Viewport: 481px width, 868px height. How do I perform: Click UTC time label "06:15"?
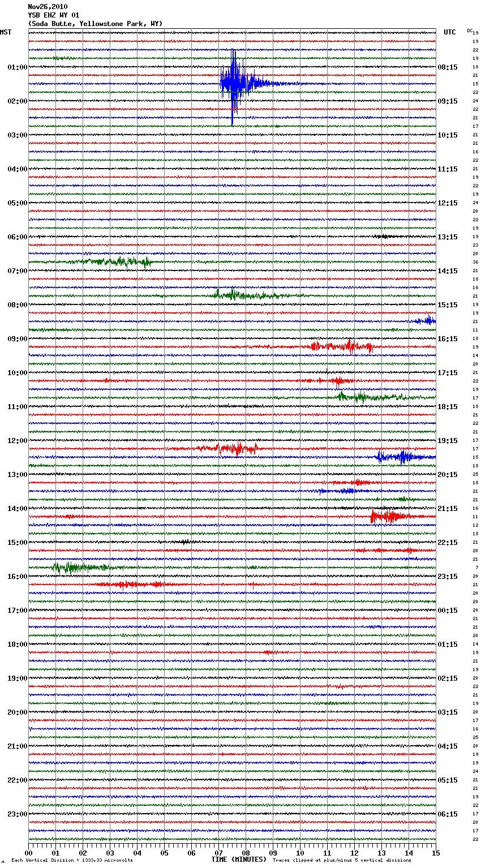pyautogui.click(x=448, y=814)
